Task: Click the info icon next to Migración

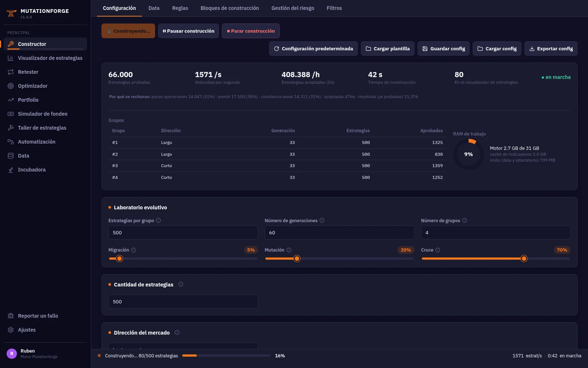Action: pos(133,250)
